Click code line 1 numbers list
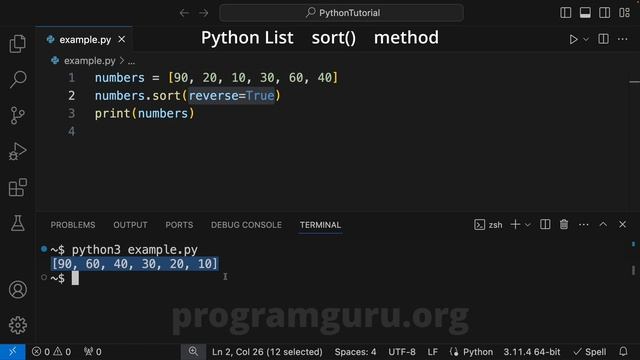 coord(216,78)
